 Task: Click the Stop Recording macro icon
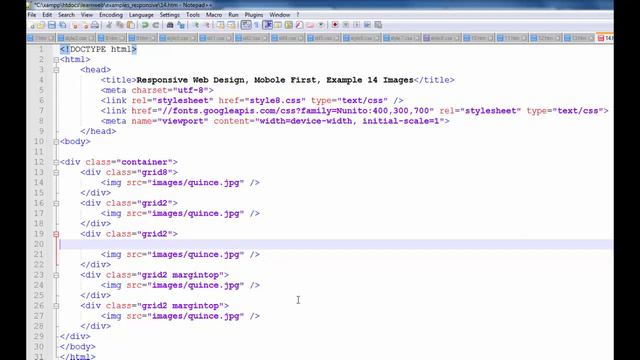pyautogui.click(x=346, y=25)
